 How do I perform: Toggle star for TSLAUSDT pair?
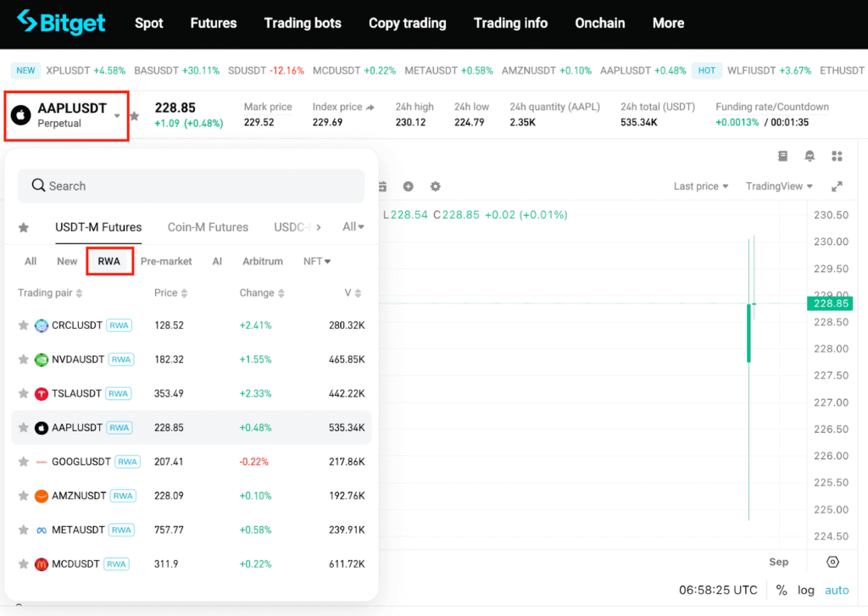point(24,393)
